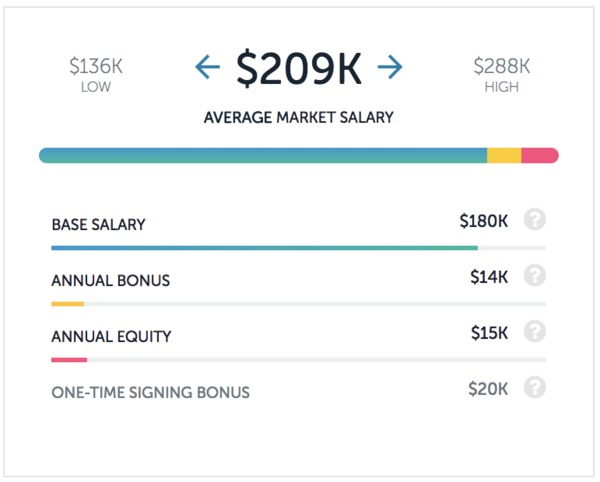Click the yellow segment of the total bar
600x482 pixels.
pyautogui.click(x=504, y=155)
